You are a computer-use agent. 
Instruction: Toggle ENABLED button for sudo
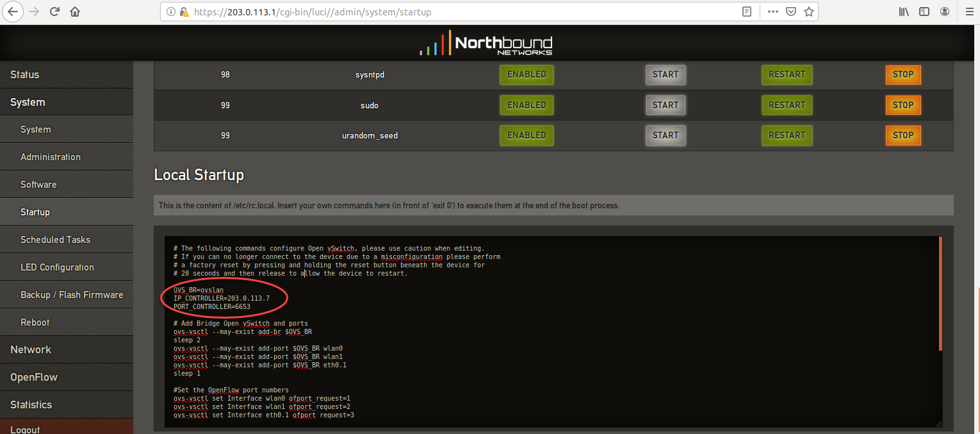pos(527,105)
